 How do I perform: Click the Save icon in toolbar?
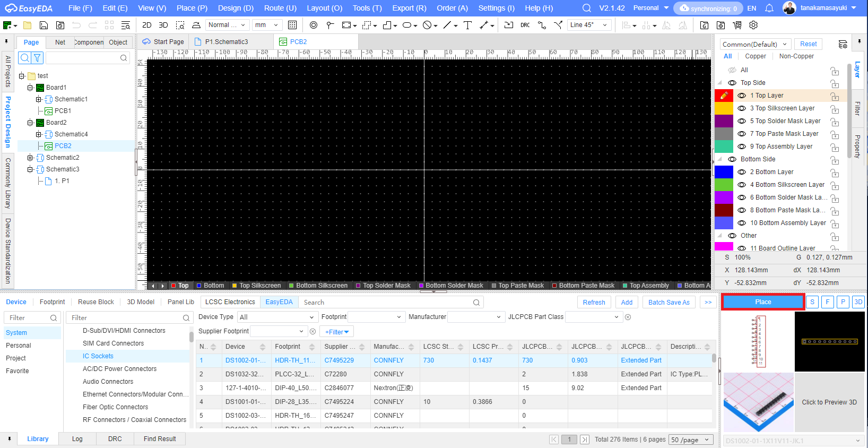(x=44, y=25)
